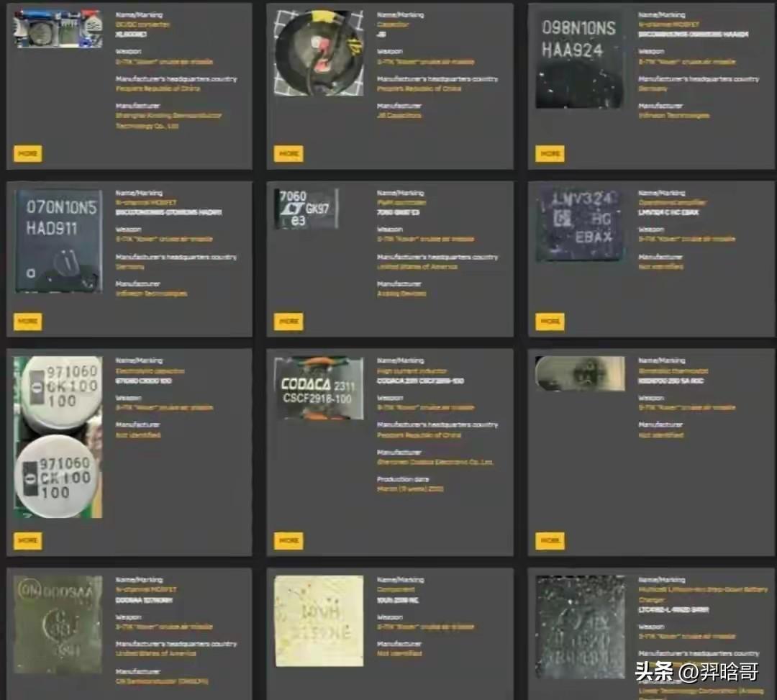Click the cruise missile weapon link on LMV324 card

tap(686, 240)
